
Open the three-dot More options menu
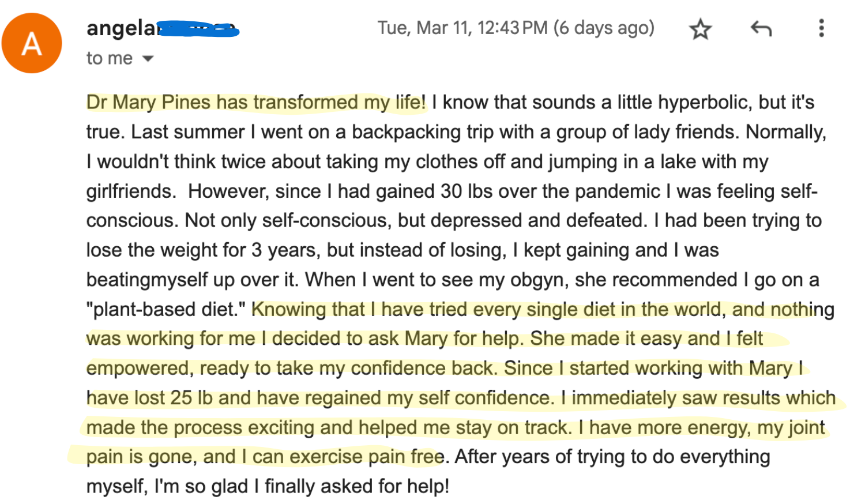coord(821,28)
